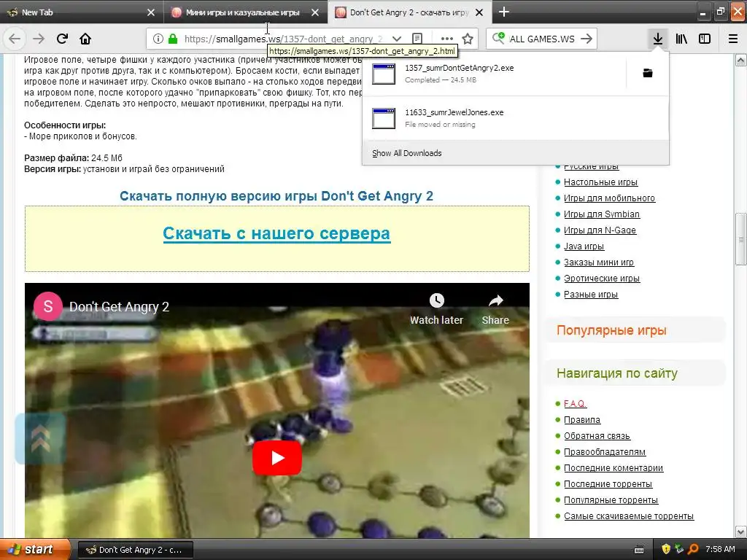Close the Мини игры tab

click(315, 12)
